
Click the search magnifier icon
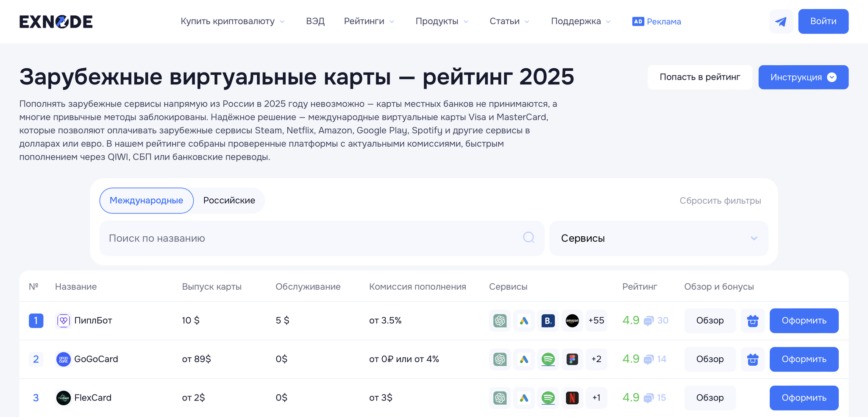[x=529, y=238]
